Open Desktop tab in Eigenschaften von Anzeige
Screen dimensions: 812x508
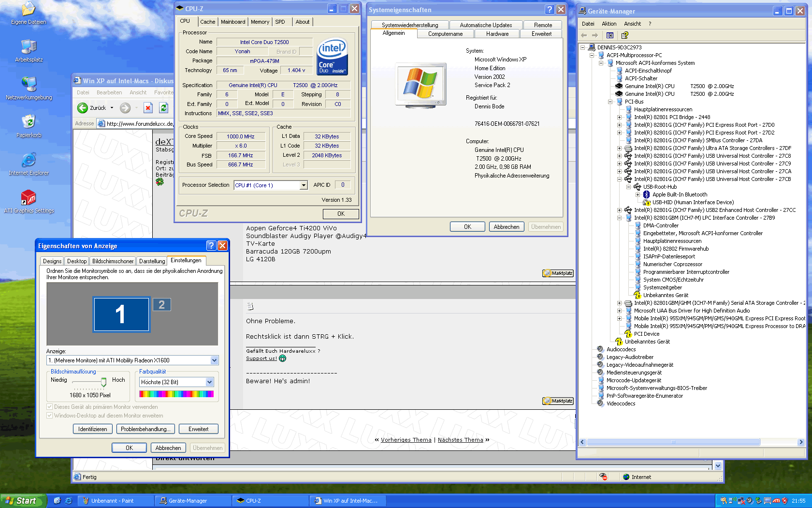click(x=77, y=261)
